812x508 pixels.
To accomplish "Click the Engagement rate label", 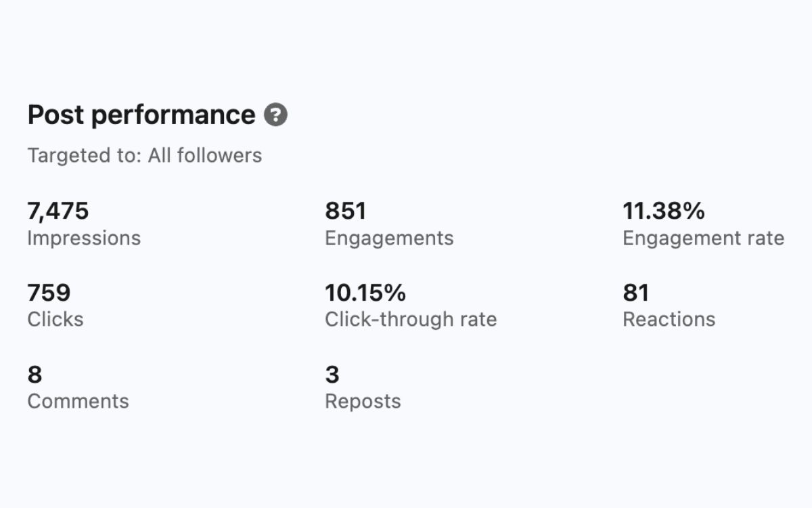I will pyautogui.click(x=703, y=238).
